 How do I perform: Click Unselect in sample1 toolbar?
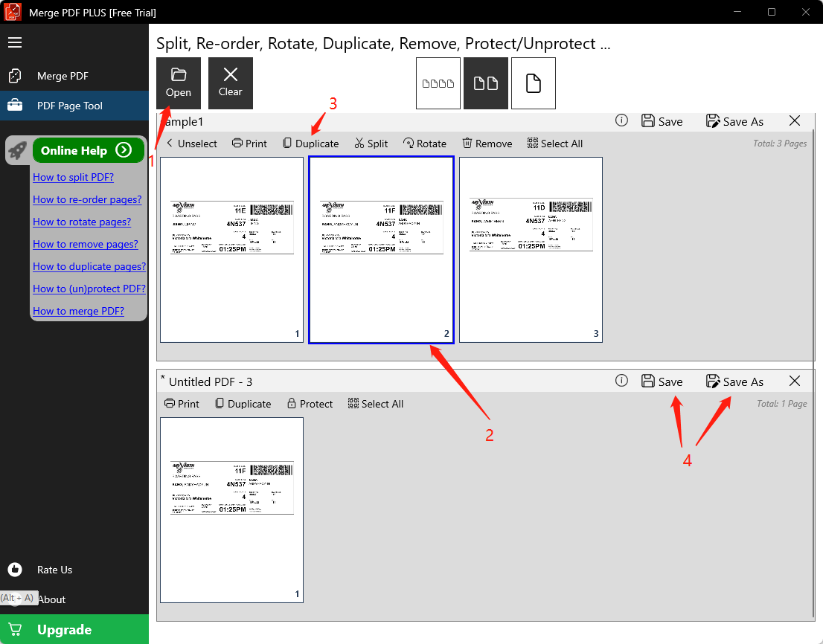191,144
